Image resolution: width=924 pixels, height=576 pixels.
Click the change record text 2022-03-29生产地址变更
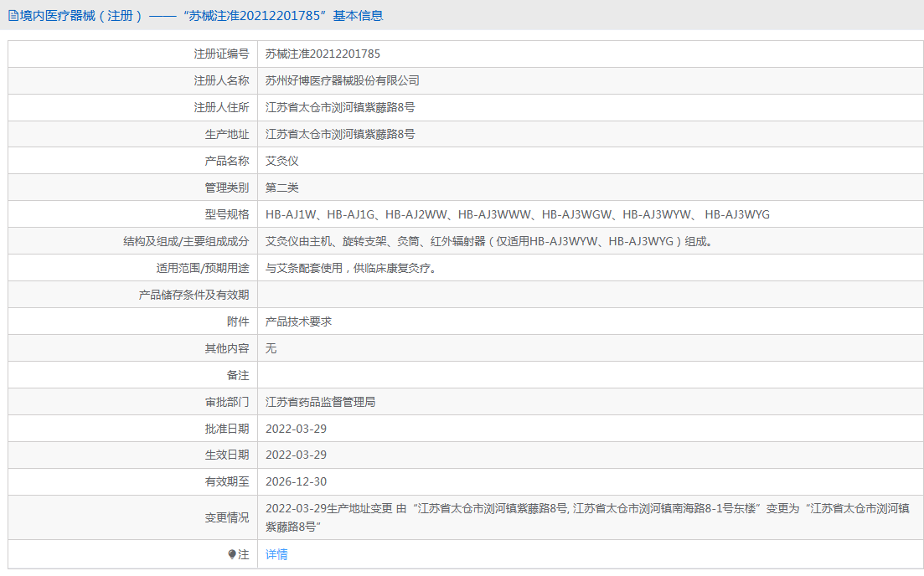(x=587, y=517)
